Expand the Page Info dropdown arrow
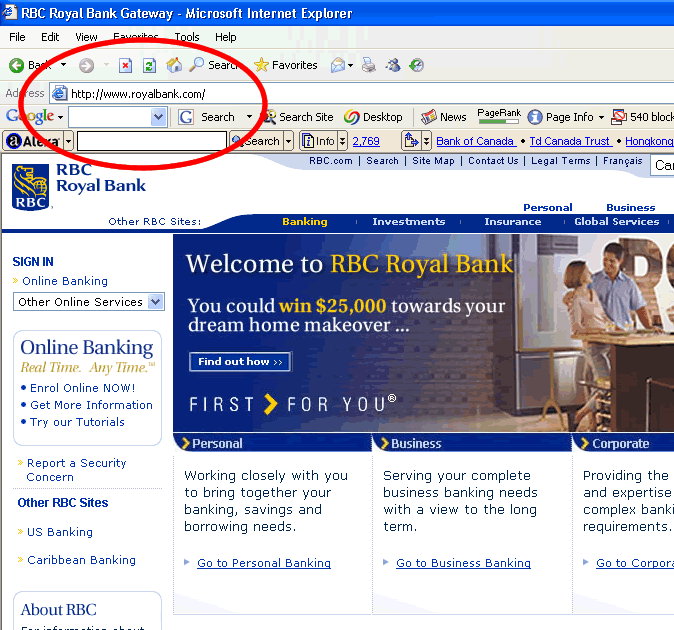674x630 pixels. click(601, 117)
